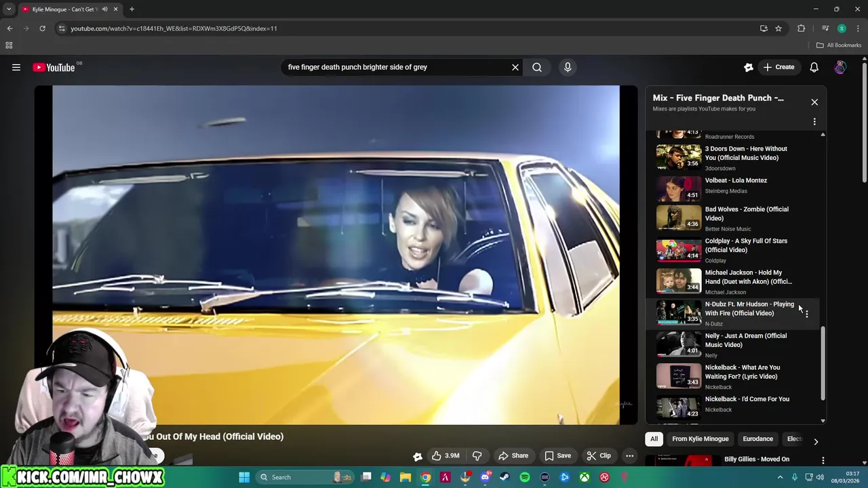This screenshot has height=488, width=868.
Task: Click the sparkle icon beside Create
Action: point(749,67)
